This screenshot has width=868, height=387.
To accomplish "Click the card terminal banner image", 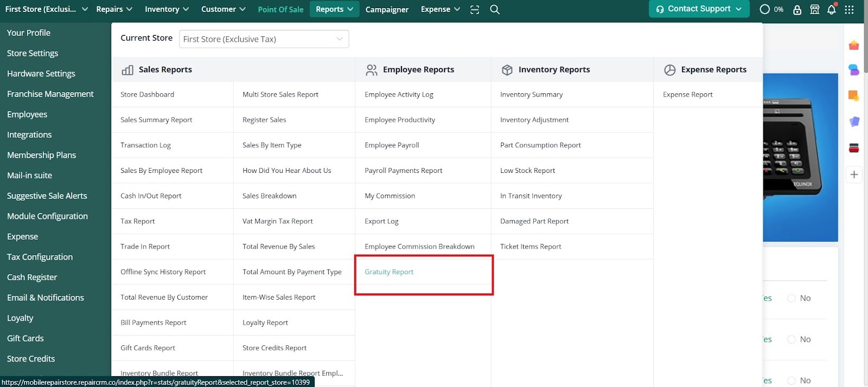I will 800,157.
